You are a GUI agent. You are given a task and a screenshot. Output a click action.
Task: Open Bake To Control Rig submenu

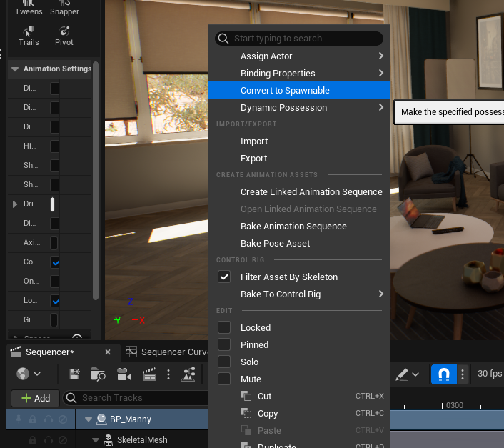click(299, 294)
